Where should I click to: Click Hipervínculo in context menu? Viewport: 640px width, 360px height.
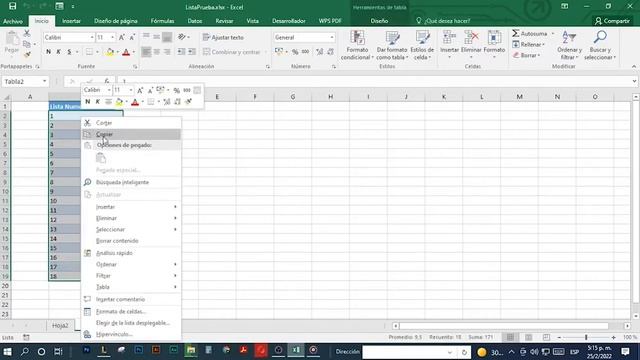pos(131,334)
